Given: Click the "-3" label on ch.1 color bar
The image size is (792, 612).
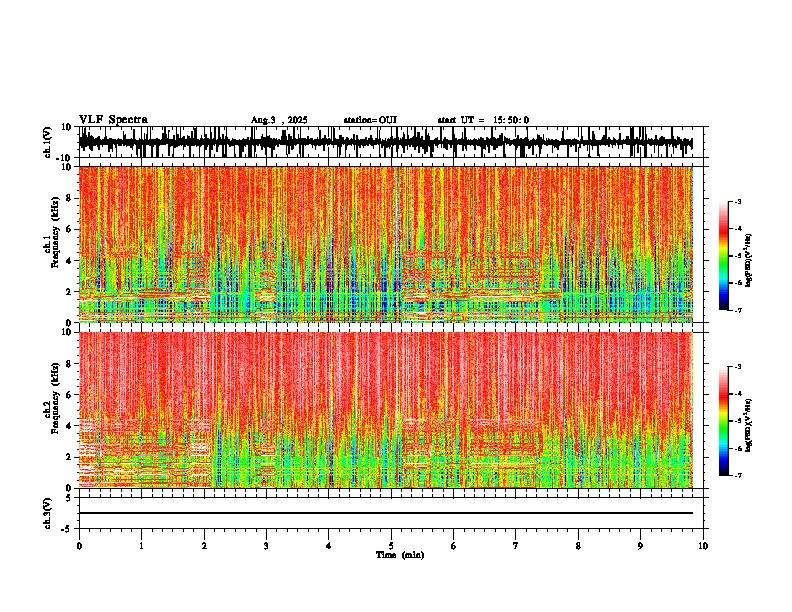Looking at the screenshot, I should click(737, 202).
